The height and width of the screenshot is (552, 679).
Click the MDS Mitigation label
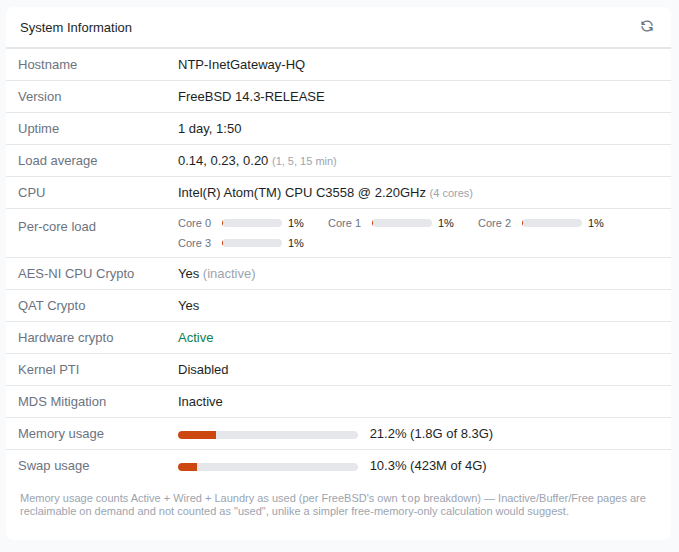(x=62, y=402)
